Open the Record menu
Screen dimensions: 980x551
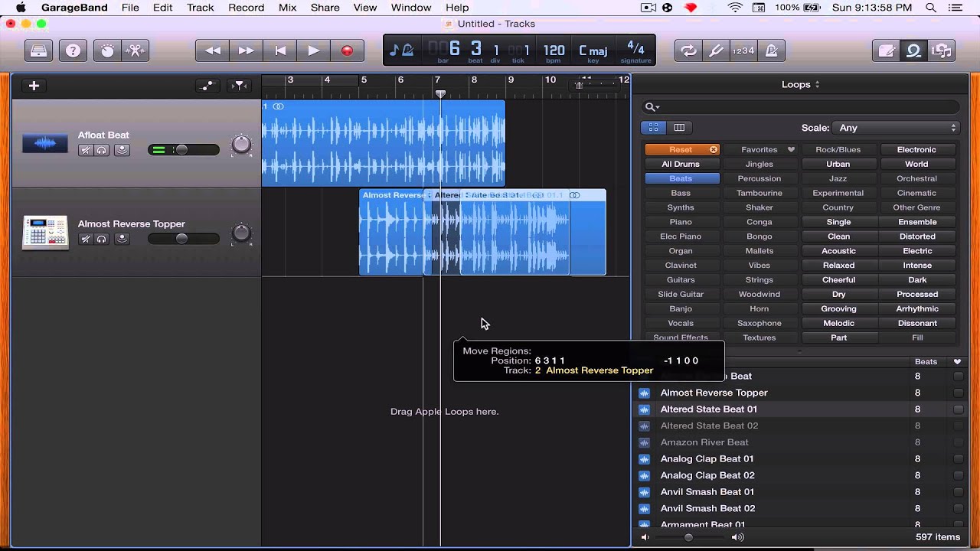[246, 8]
